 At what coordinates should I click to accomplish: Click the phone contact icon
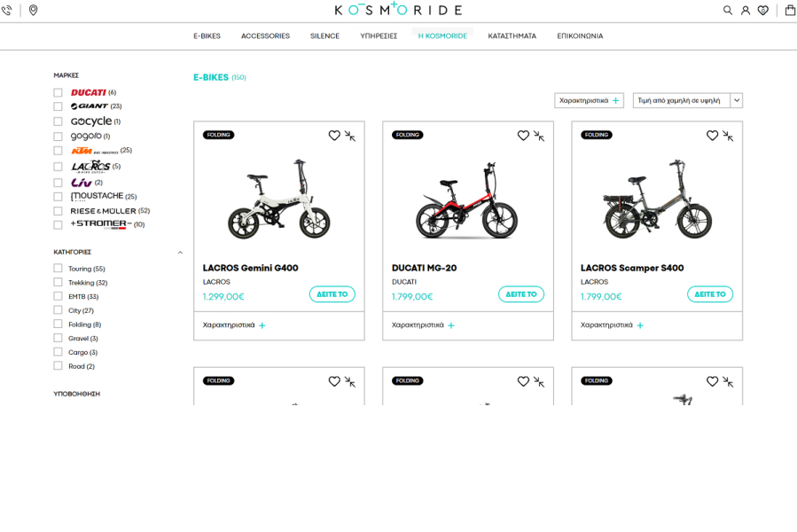[x=6, y=10]
